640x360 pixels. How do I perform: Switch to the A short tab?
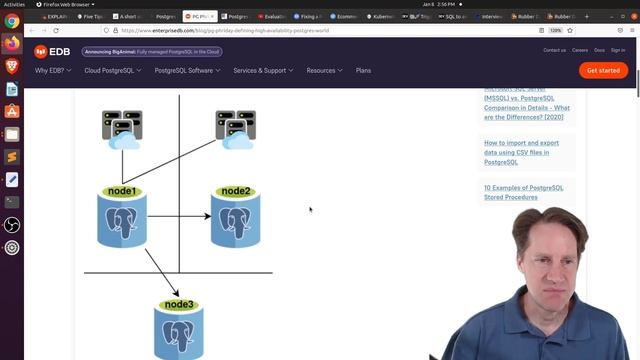[127, 17]
